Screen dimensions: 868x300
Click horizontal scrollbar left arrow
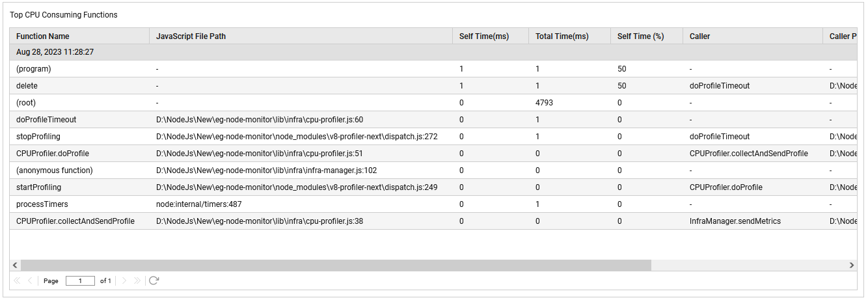coord(15,266)
